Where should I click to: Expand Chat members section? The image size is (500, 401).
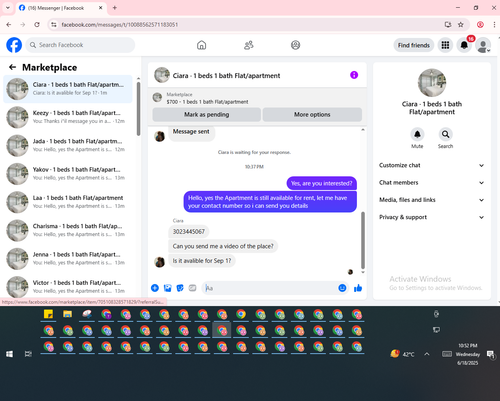pyautogui.click(x=432, y=183)
